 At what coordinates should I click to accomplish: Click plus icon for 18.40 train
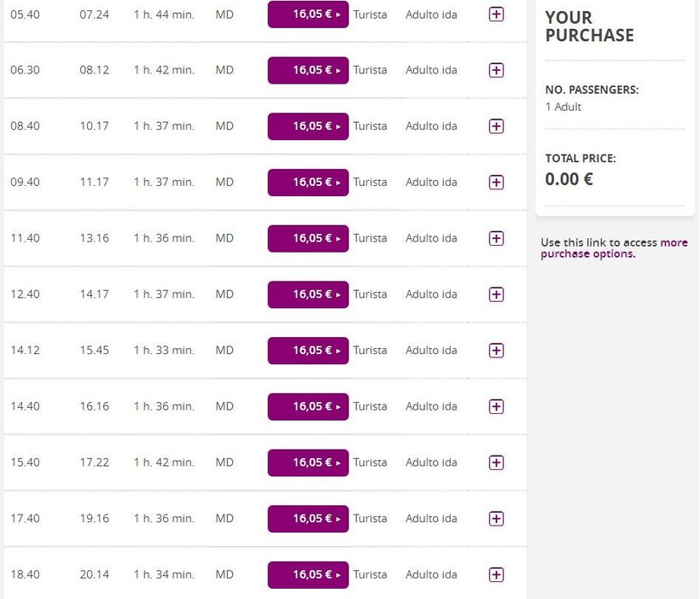[496, 574]
